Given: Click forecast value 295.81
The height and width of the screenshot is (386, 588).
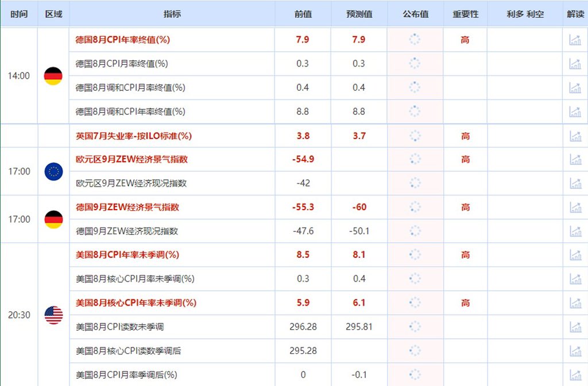Looking at the screenshot, I should click(359, 327).
